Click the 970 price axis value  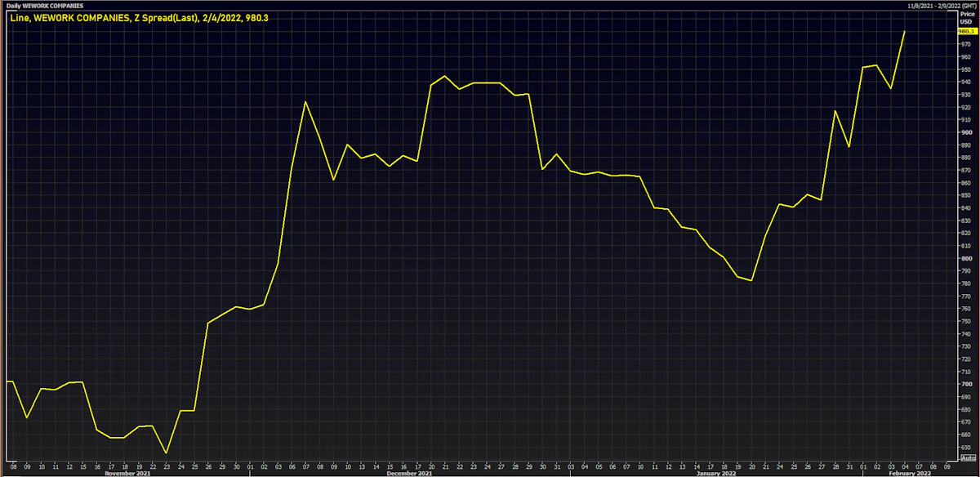click(x=964, y=44)
